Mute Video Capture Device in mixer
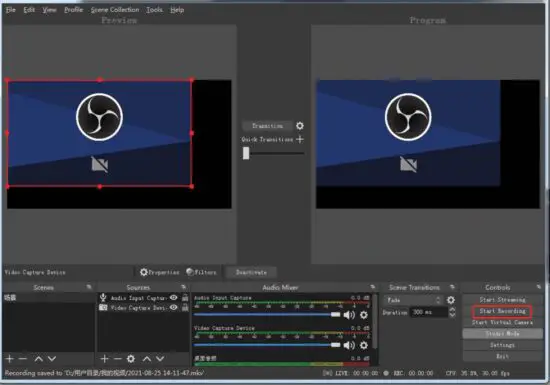 click(349, 345)
